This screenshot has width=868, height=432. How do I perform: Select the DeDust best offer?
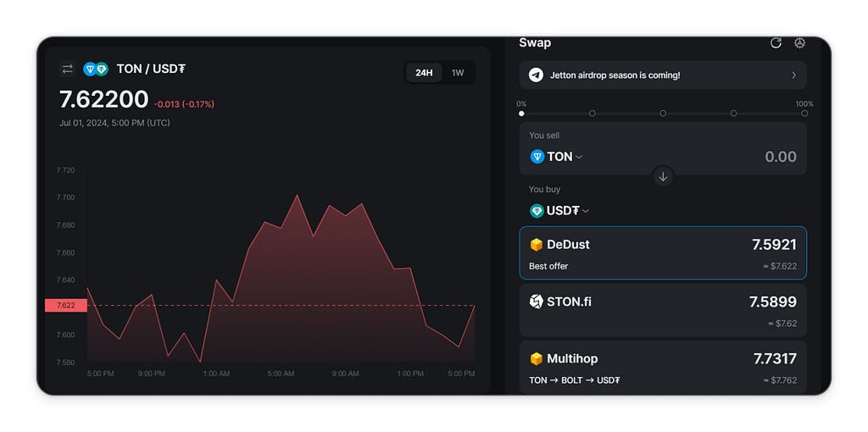(663, 252)
